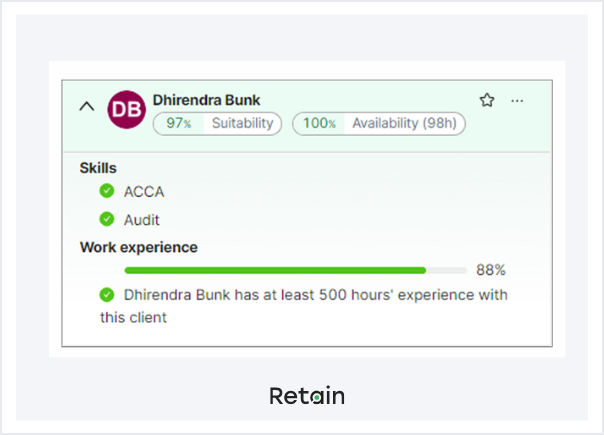Click the DB avatar circle

tap(126, 109)
